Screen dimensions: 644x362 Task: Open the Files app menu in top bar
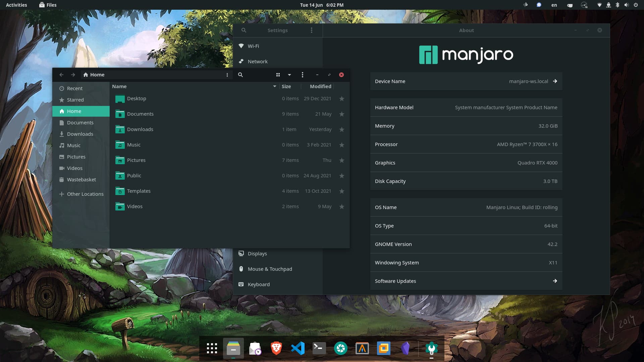click(x=48, y=5)
